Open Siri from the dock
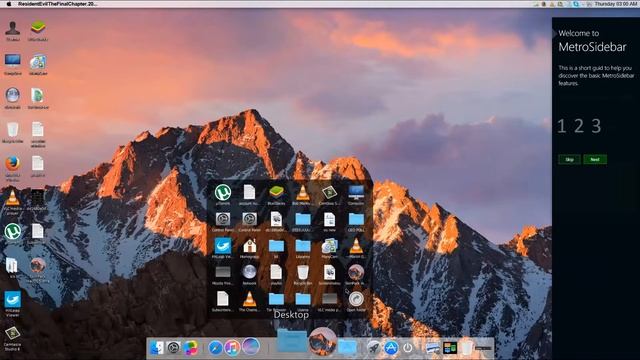Screen dimensions: 640x360 point(251,346)
